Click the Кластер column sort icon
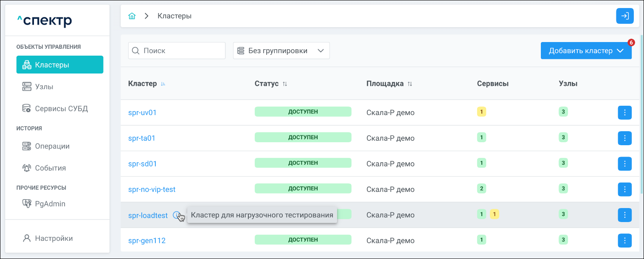The height and width of the screenshot is (259, 644). pyautogui.click(x=163, y=84)
